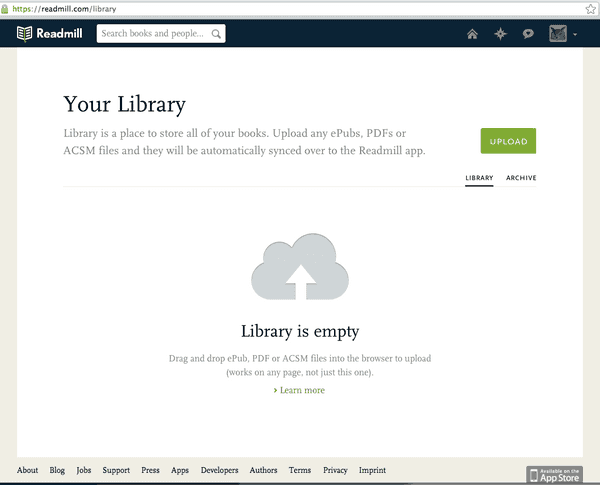The image size is (600, 485).
Task: Open the Developers footer link
Action: pos(220,470)
